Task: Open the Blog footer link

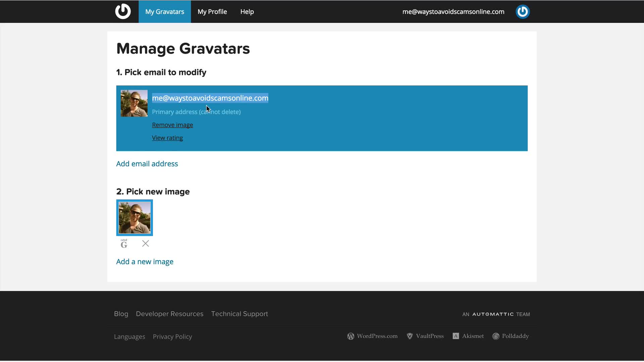Action: point(121,314)
